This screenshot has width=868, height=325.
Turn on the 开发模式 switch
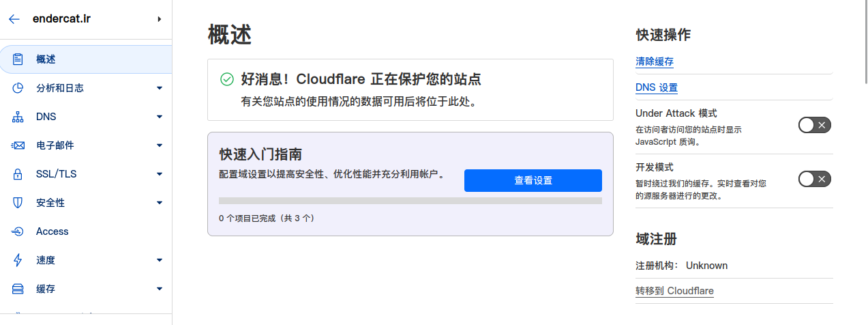(x=814, y=179)
